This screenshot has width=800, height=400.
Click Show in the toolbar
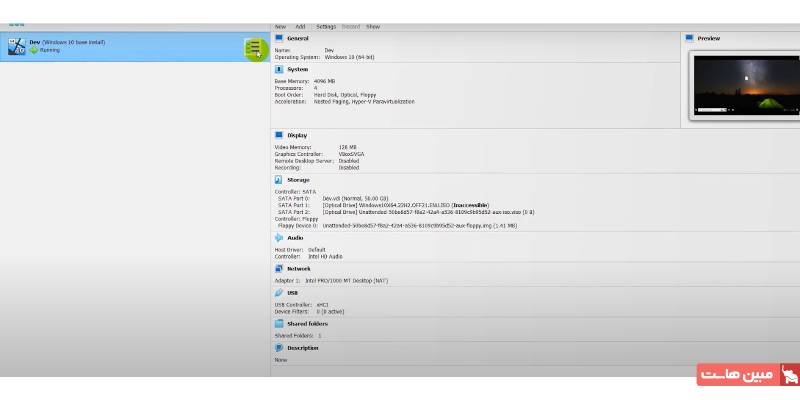[373, 27]
